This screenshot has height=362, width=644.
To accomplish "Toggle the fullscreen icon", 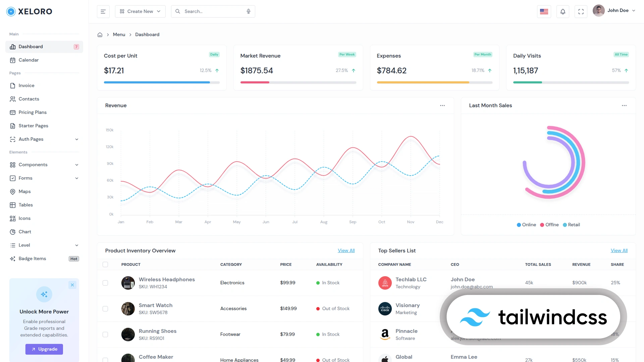I will [x=581, y=11].
